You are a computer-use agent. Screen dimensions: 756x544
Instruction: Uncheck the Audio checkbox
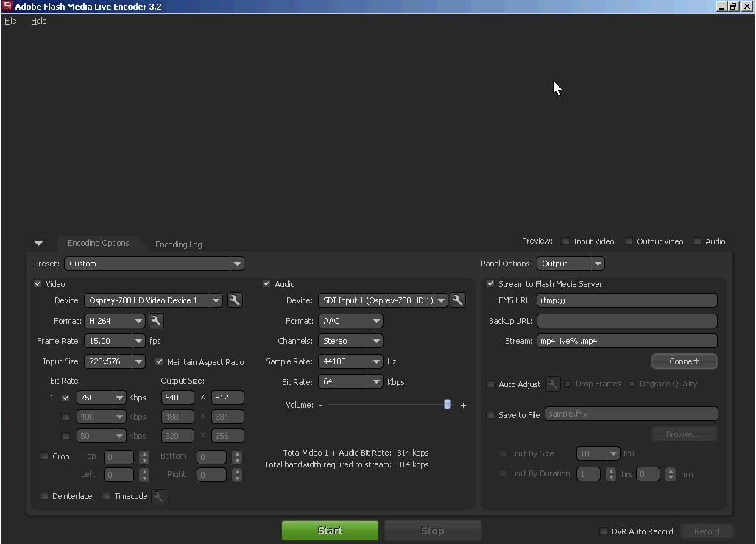[266, 283]
